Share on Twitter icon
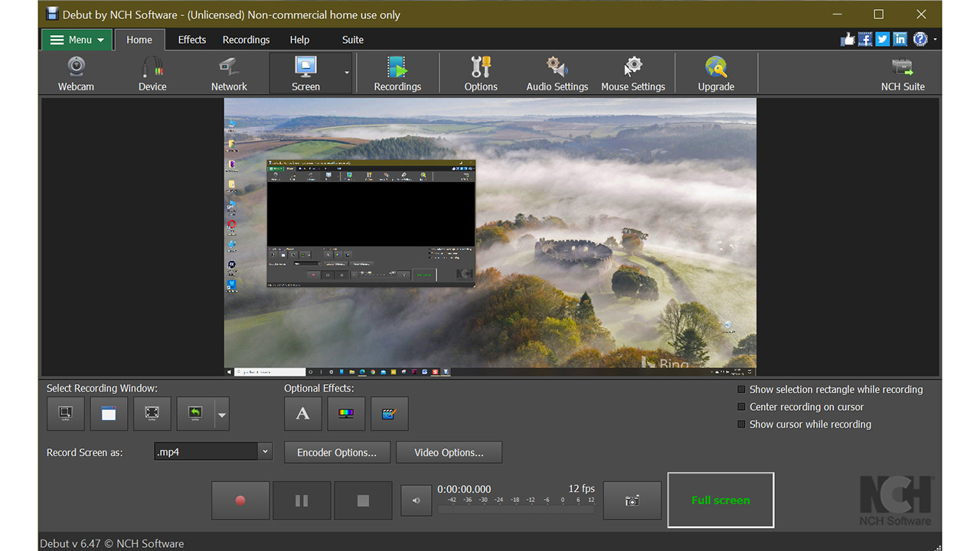 [x=883, y=40]
